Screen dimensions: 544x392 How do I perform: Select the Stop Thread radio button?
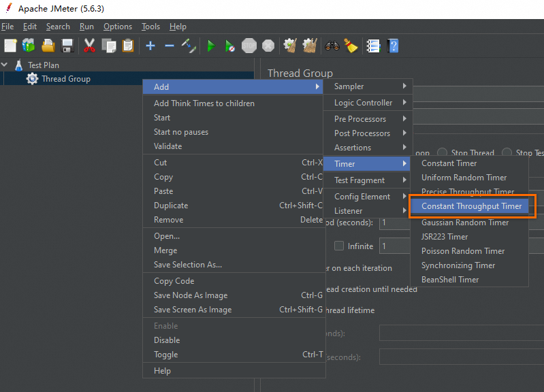click(442, 152)
